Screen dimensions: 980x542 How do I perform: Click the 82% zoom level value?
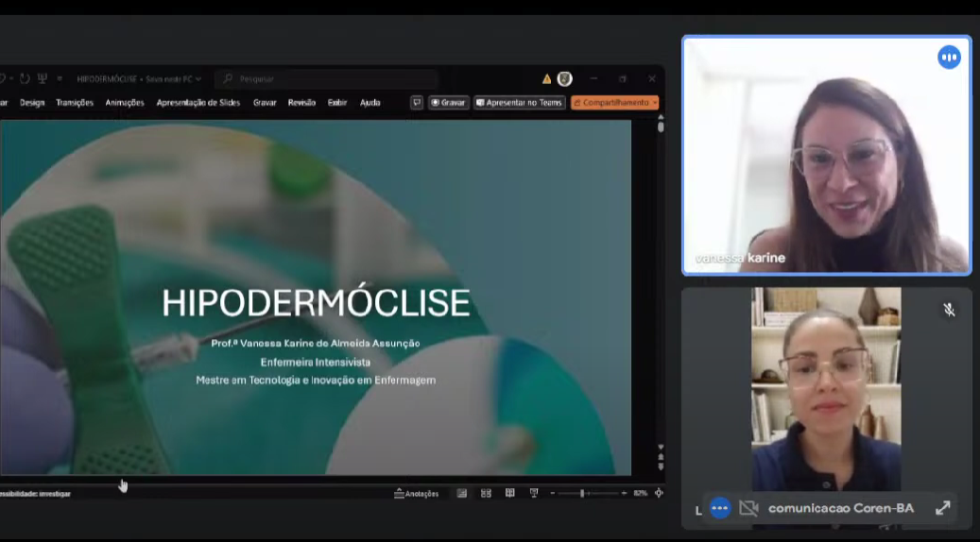click(640, 493)
